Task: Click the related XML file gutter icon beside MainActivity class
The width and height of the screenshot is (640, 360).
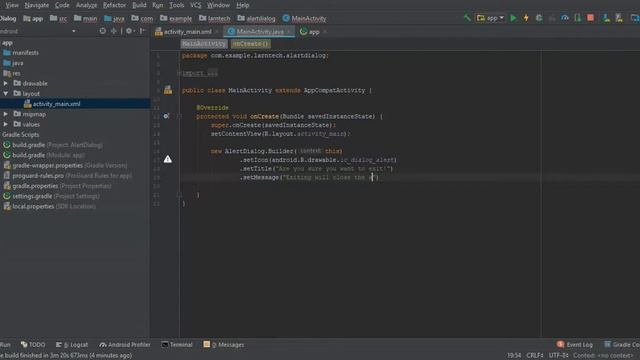Action: pyautogui.click(x=168, y=90)
